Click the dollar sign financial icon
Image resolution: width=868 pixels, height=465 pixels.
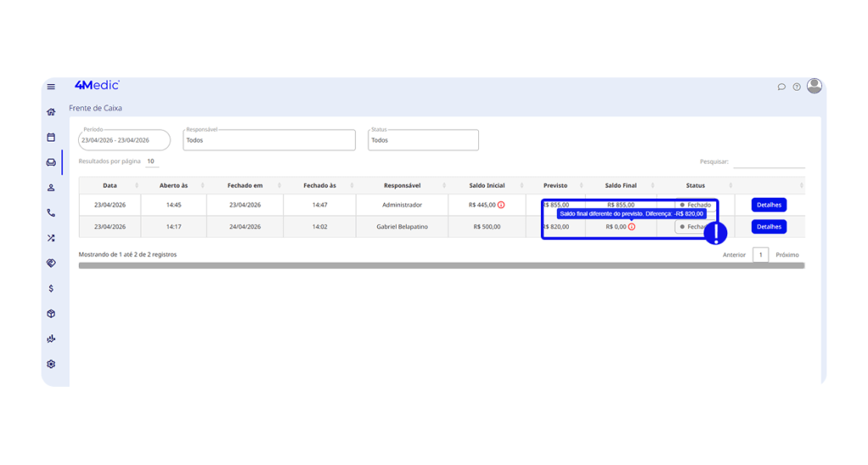(x=51, y=289)
